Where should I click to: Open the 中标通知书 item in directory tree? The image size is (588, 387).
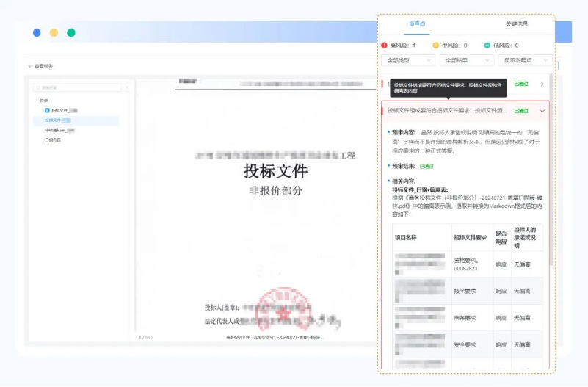coord(56,130)
